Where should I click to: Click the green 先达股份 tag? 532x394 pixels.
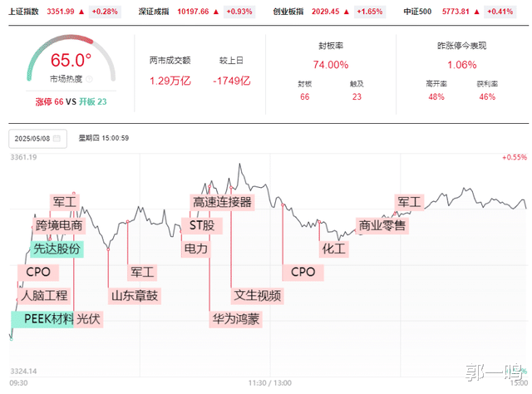pyautogui.click(x=57, y=249)
